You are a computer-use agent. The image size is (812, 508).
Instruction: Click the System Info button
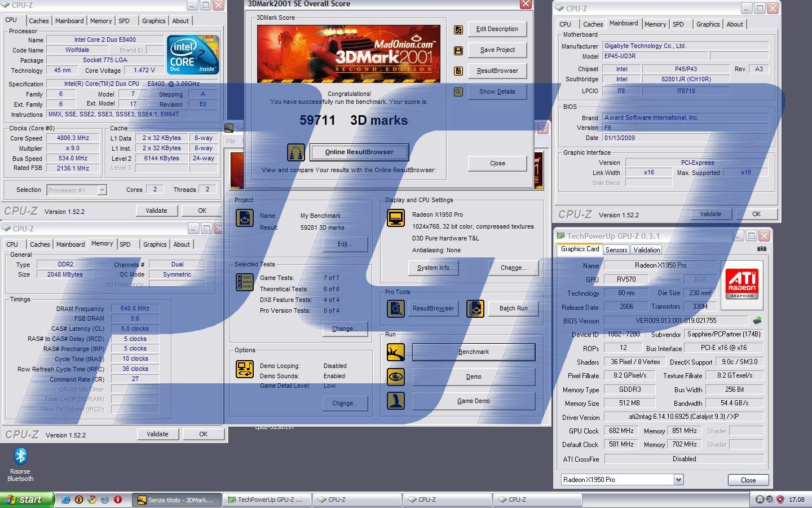coord(433,268)
